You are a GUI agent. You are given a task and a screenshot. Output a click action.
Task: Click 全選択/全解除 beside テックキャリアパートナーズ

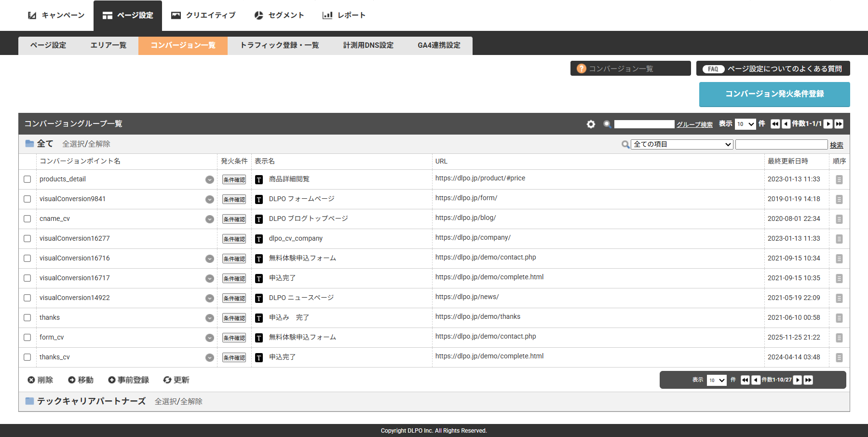pos(178,401)
